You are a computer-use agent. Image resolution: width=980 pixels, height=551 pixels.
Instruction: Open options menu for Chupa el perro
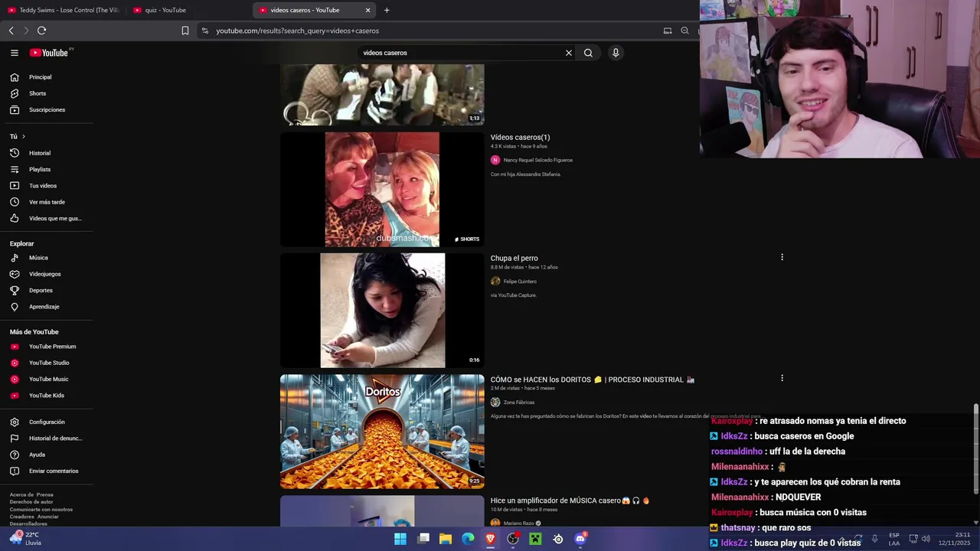tap(782, 257)
